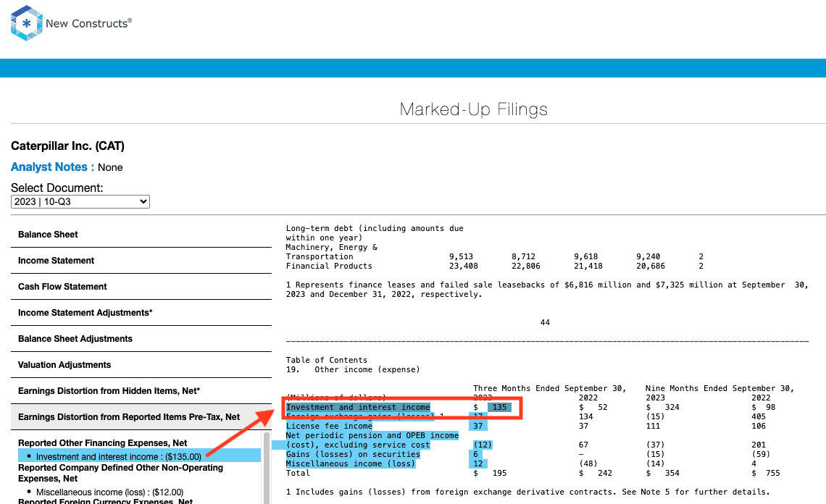Click the value 9,513 in Transportation row
The height and width of the screenshot is (504, 826).
[x=461, y=257]
